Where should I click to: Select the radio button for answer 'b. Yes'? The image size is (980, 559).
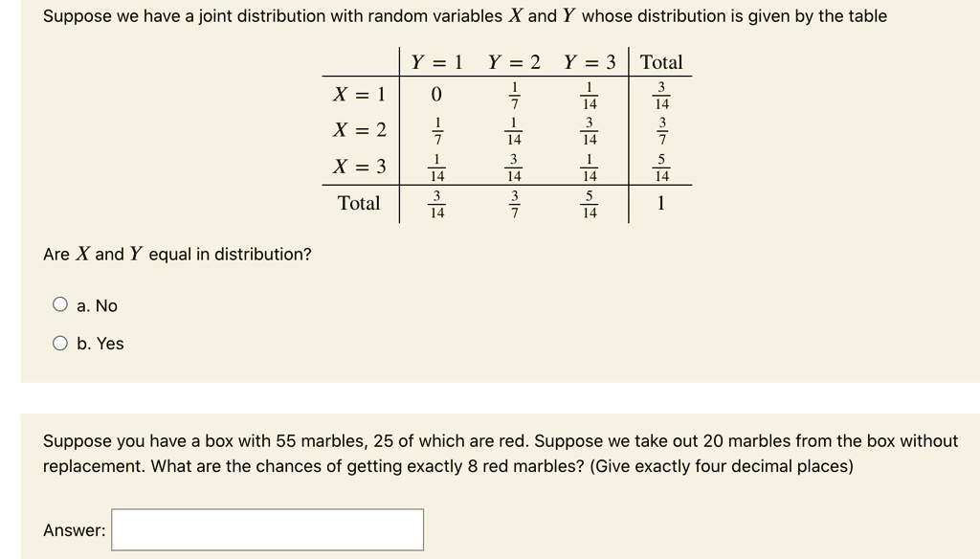pyautogui.click(x=59, y=343)
